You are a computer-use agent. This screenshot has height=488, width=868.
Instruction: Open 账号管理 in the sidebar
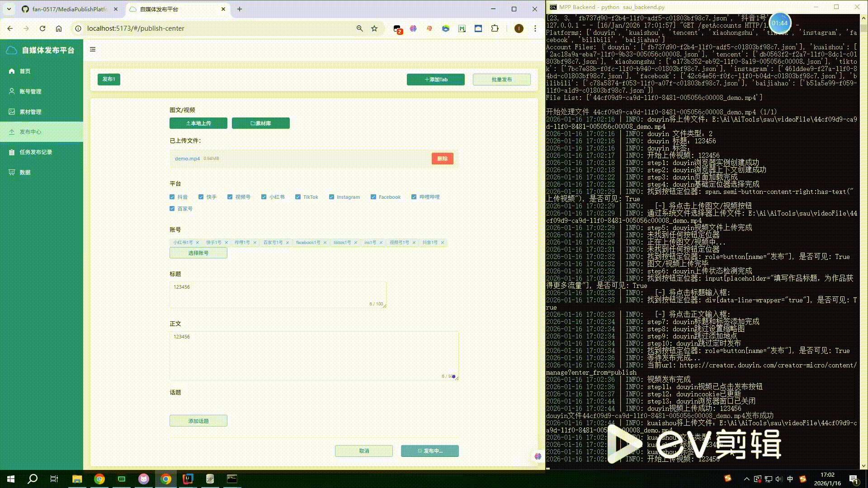(30, 91)
